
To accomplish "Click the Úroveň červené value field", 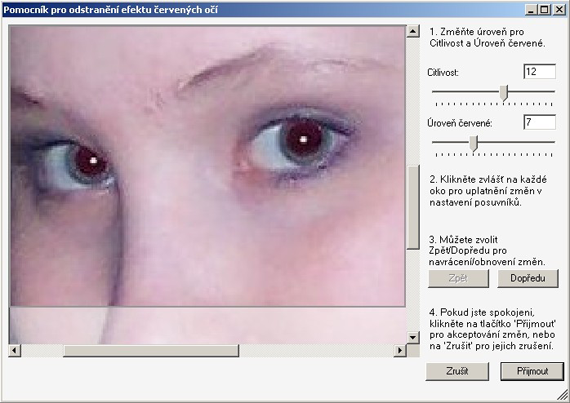I will click(x=539, y=122).
